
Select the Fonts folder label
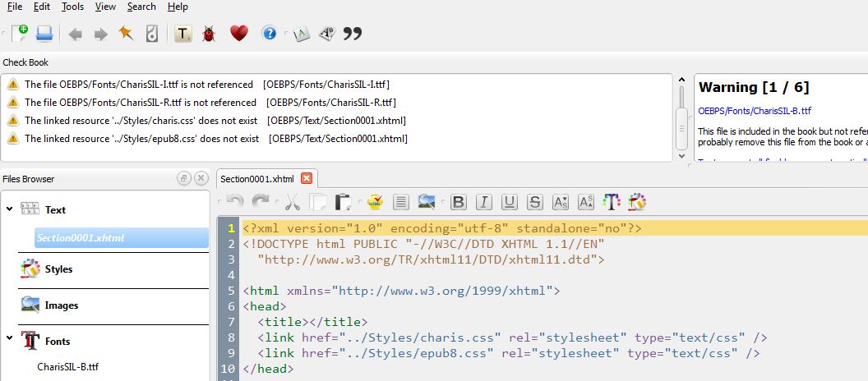[x=58, y=342]
